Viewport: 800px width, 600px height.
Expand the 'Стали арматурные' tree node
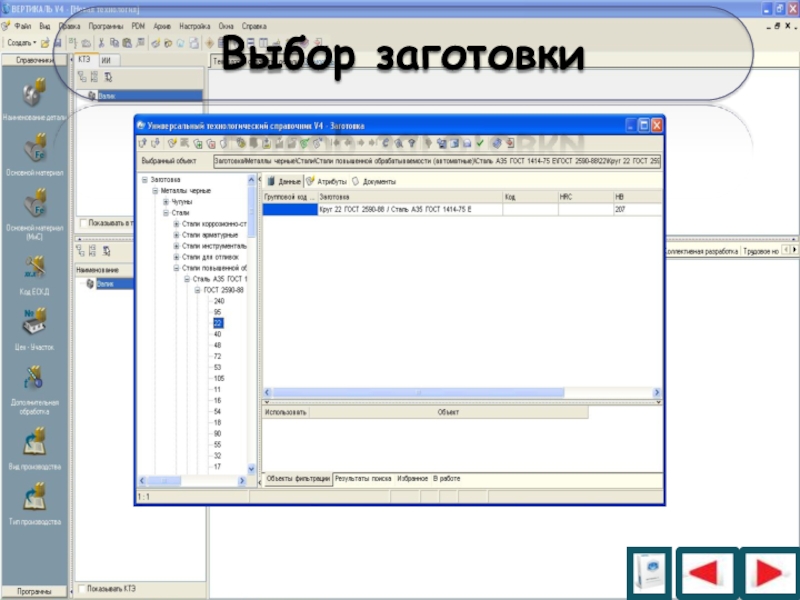(176, 234)
